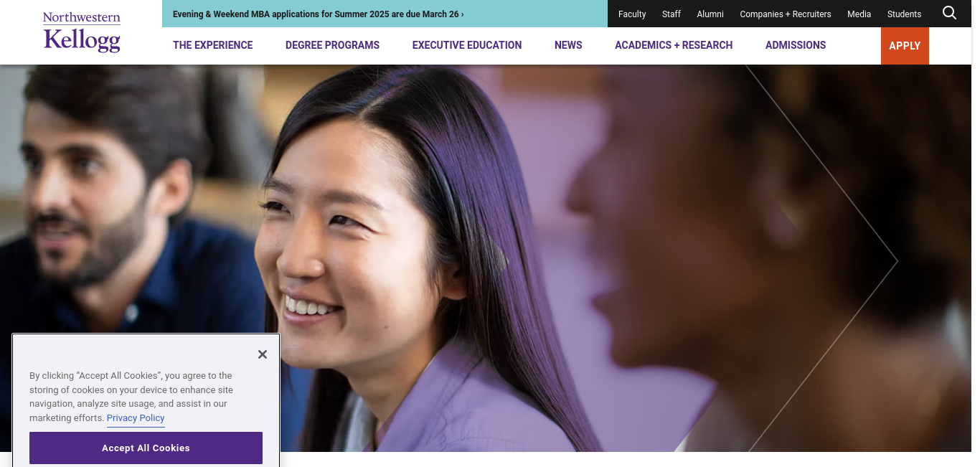The width and height of the screenshot is (980, 467).
Task: Click the Northwestern Kellogg logo
Action: pyautogui.click(x=81, y=32)
